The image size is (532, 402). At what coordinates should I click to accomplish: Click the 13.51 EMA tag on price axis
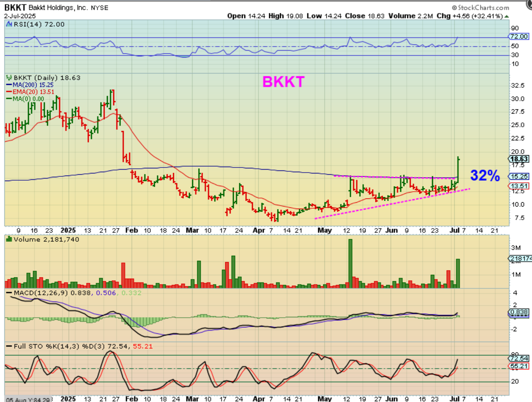point(519,185)
